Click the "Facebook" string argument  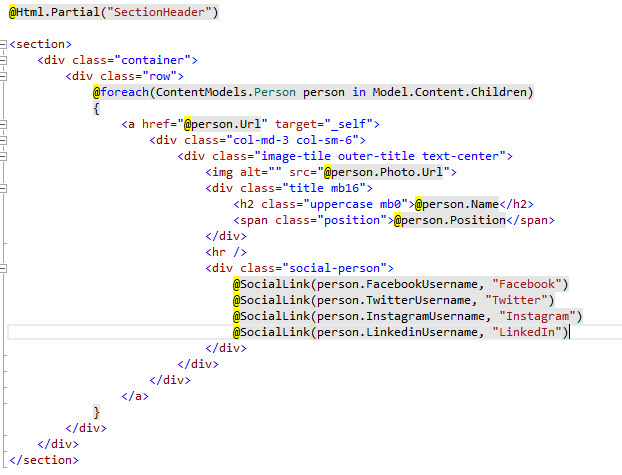(x=527, y=285)
